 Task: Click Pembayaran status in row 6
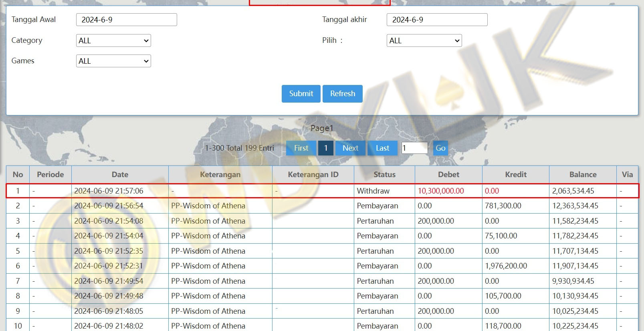pyautogui.click(x=378, y=266)
